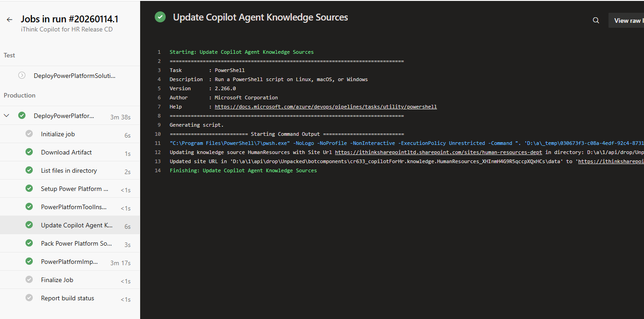Click the green check icon beside PowerPlatformImp step
This screenshot has height=319, width=644.
coord(29,262)
